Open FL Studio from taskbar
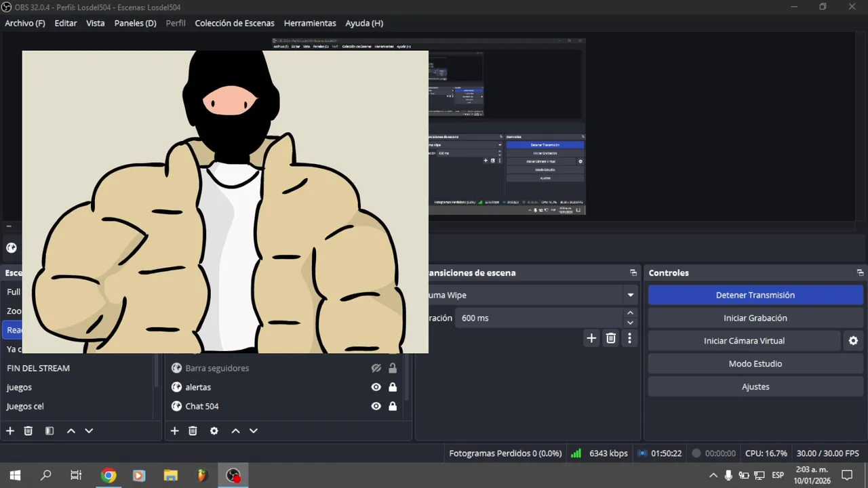 (201, 475)
